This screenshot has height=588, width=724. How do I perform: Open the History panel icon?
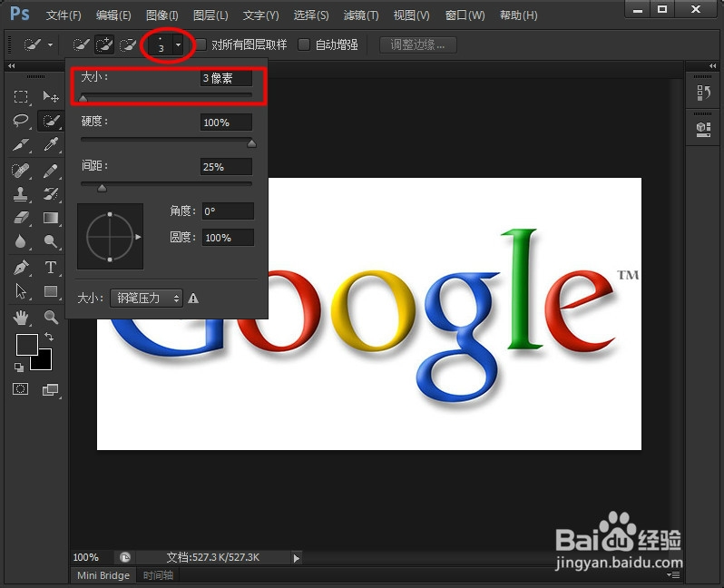point(704,93)
